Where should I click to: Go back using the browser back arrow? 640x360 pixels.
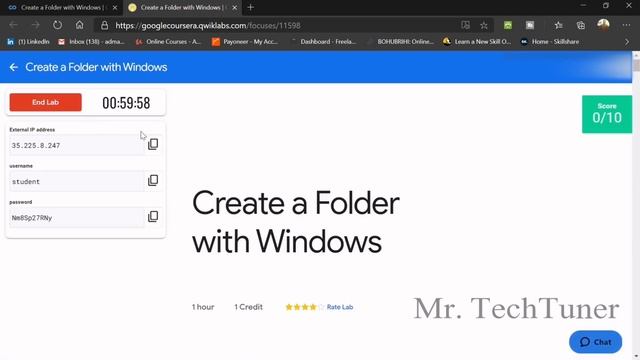[x=13, y=25]
